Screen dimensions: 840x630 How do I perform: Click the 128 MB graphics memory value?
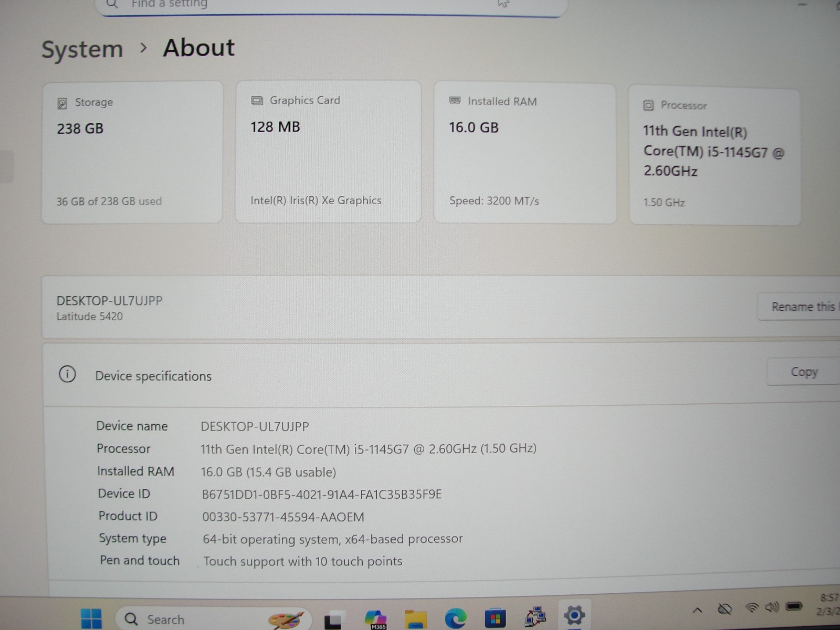(275, 127)
